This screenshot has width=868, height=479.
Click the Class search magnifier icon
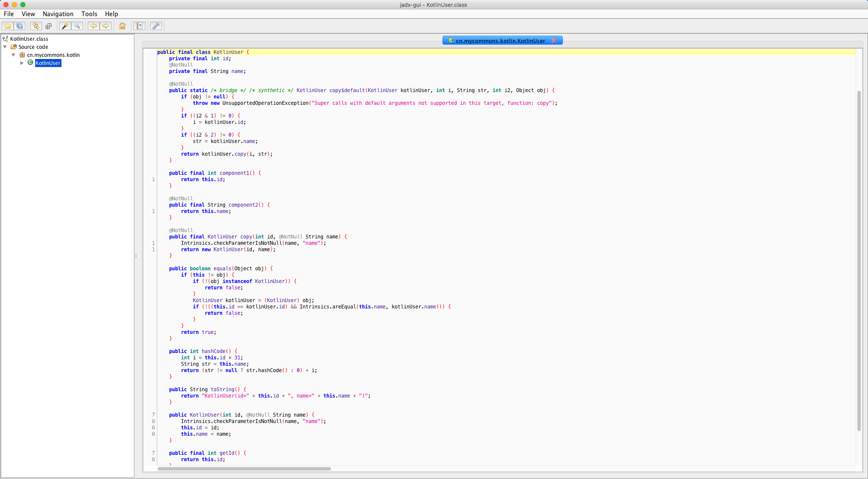[x=77, y=26]
